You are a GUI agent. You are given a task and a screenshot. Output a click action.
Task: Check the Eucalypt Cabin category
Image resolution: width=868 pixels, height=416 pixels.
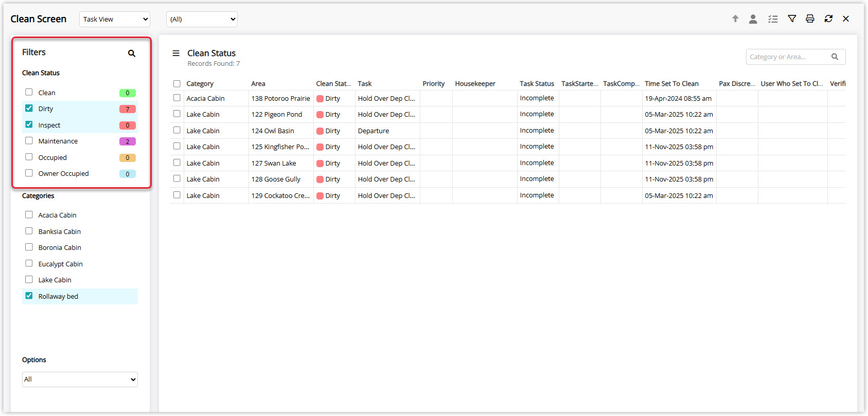click(x=29, y=263)
